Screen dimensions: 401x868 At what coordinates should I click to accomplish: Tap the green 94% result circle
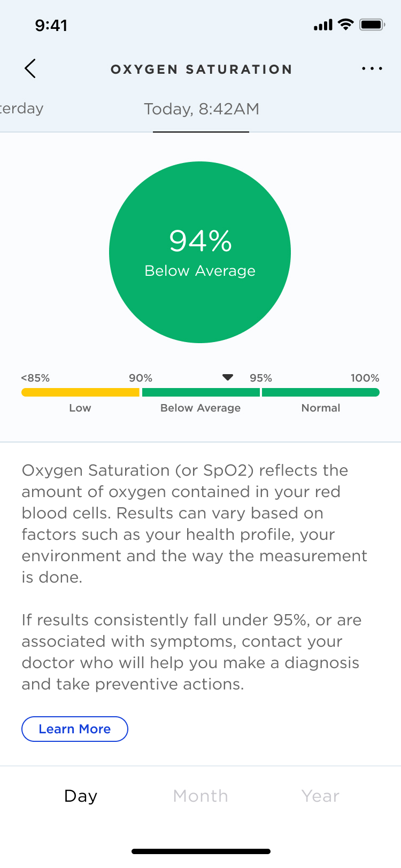coord(200,252)
